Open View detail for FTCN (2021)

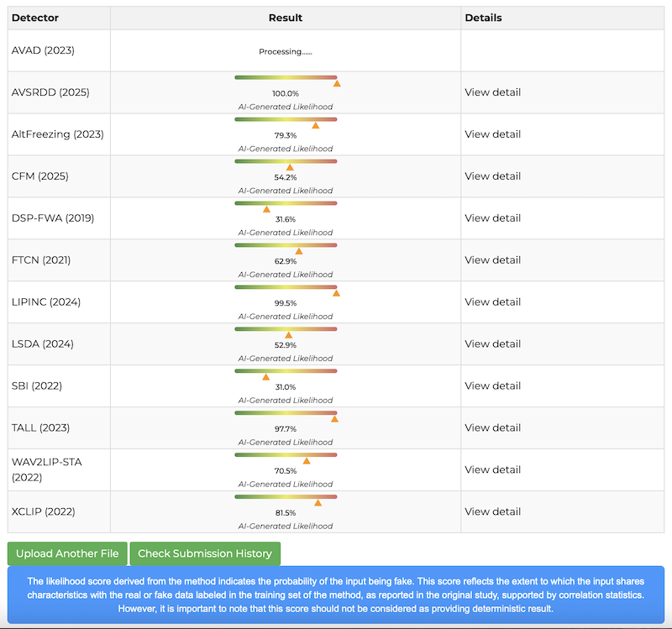pyautogui.click(x=492, y=260)
